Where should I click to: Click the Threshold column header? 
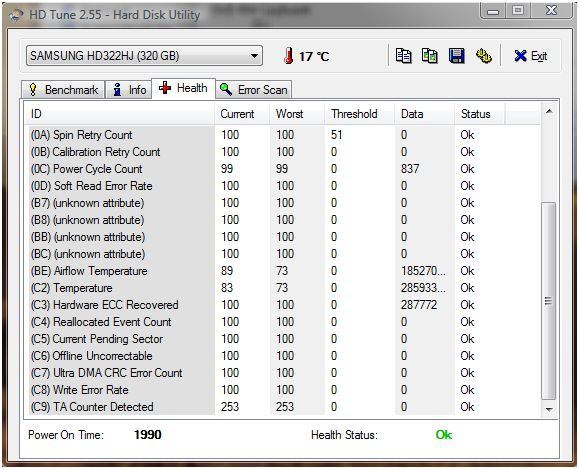click(359, 114)
